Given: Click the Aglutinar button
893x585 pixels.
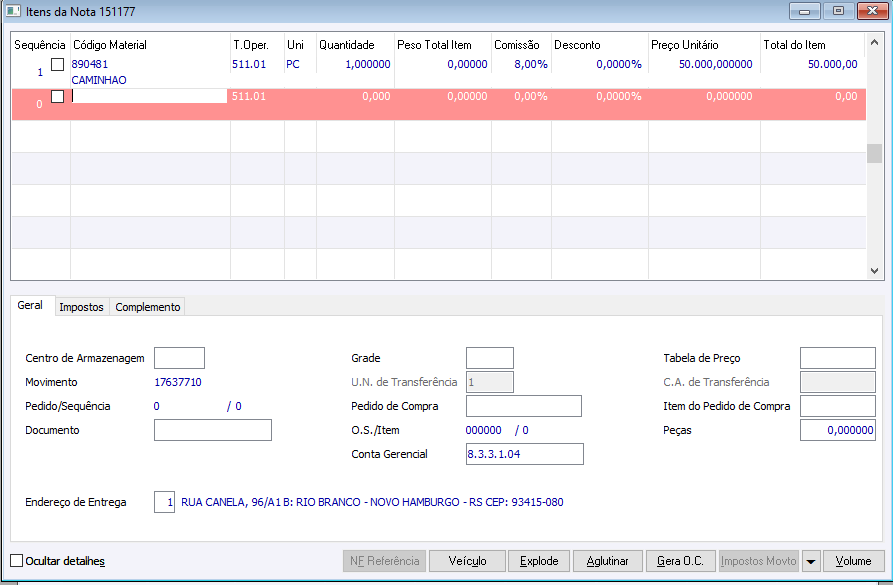Looking at the screenshot, I should [608, 561].
